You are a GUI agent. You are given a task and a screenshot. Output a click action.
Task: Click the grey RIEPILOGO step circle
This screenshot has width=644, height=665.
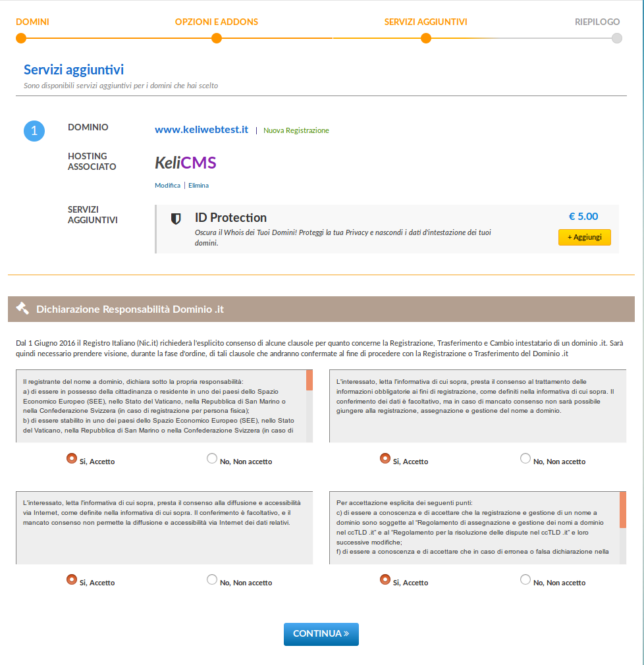pyautogui.click(x=617, y=39)
